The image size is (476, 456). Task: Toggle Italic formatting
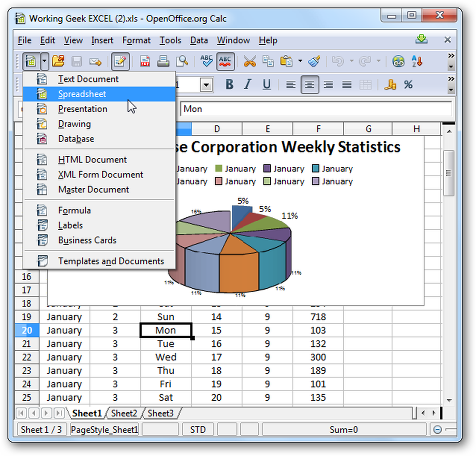(248, 84)
